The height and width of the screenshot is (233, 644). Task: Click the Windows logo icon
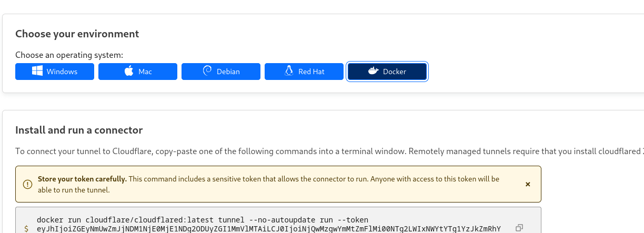click(37, 72)
